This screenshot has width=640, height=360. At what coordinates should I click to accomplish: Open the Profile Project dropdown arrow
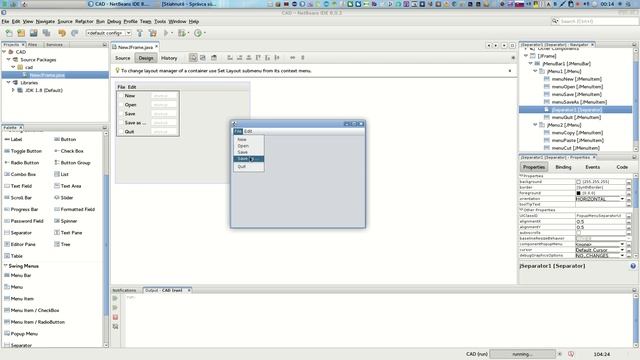coord(204,33)
